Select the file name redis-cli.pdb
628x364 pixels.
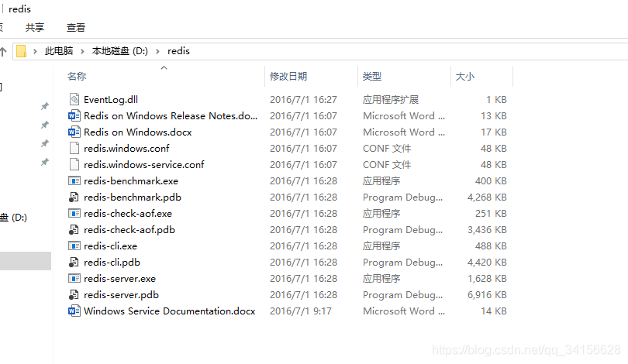[x=112, y=262]
